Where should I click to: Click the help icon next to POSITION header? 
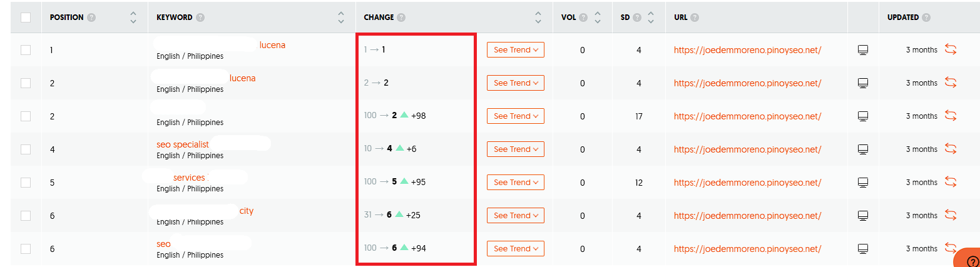click(92, 18)
